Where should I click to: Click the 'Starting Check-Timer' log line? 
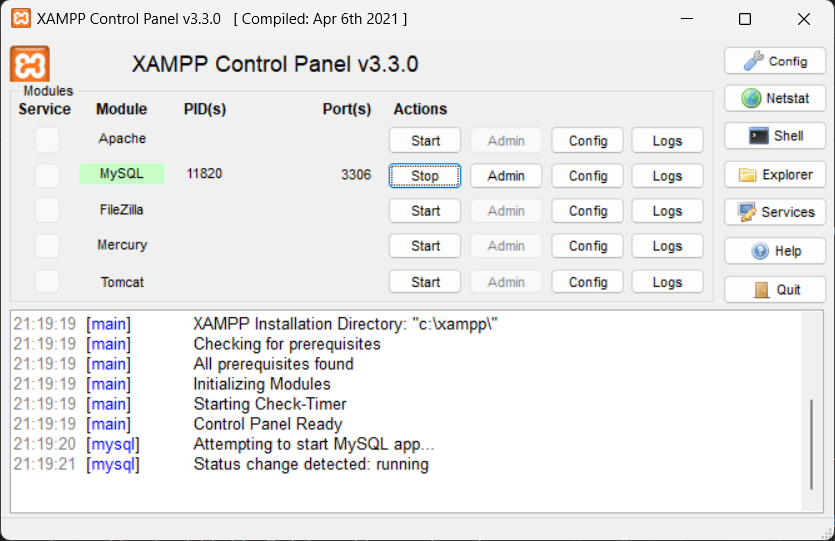[x=270, y=404]
